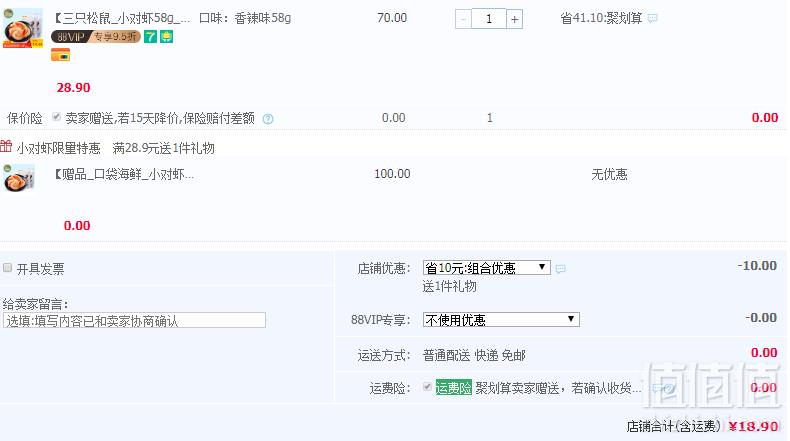Click the 88VIP 专享9.5折 badge
Viewport: 790px width, 441px height.
(x=96, y=37)
